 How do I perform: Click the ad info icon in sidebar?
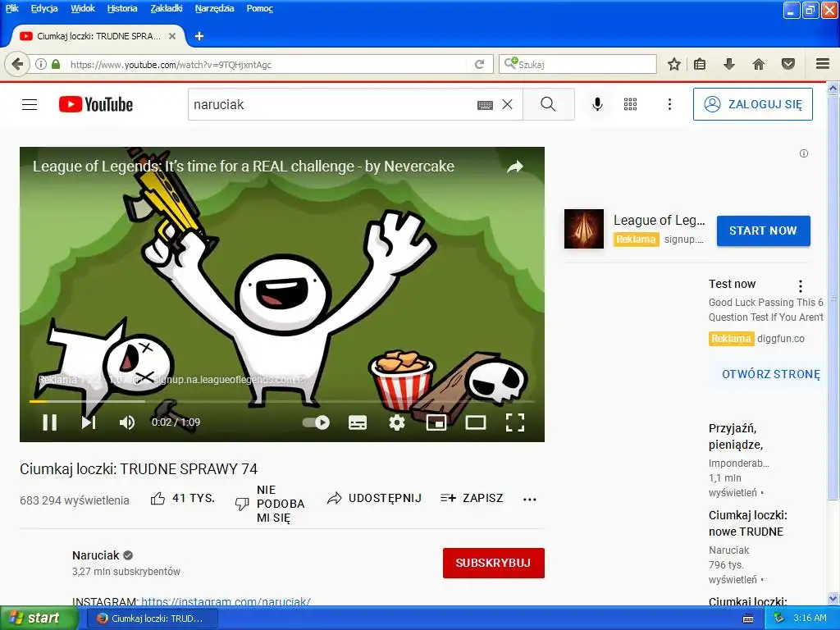(x=804, y=153)
